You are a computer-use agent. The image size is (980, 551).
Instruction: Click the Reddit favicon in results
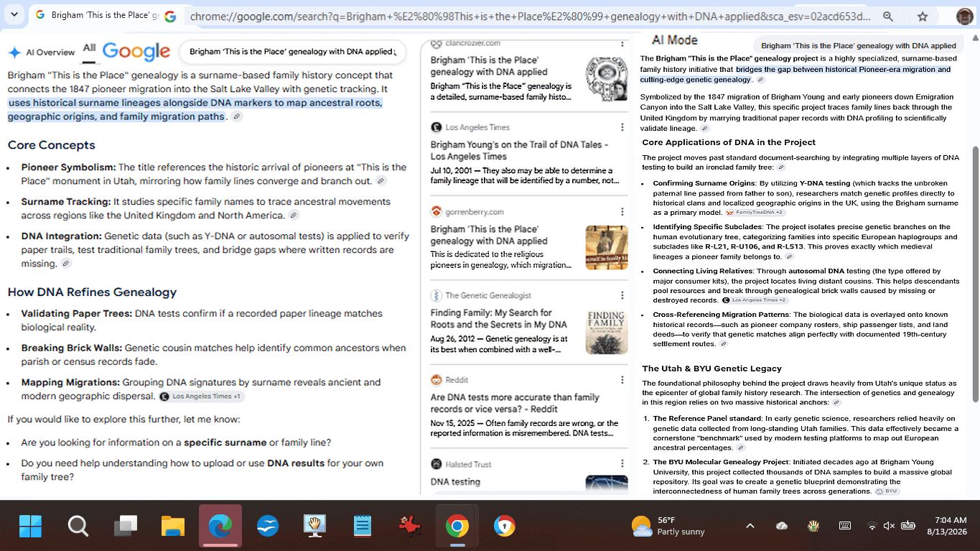[x=437, y=379]
